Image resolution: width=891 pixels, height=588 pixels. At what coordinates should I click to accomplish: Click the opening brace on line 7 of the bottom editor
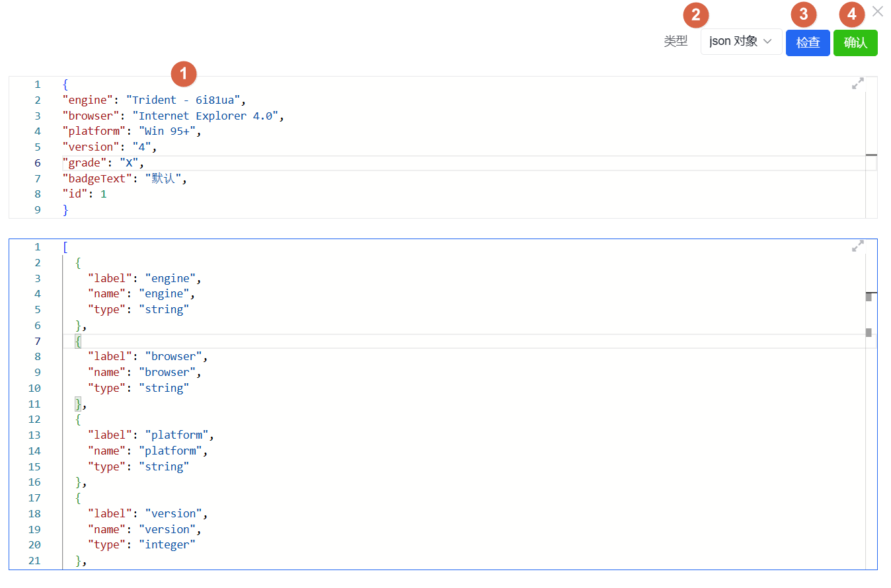click(x=79, y=341)
